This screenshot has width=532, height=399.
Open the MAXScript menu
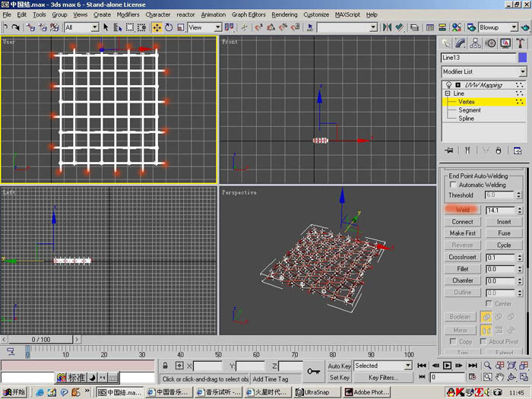347,14
